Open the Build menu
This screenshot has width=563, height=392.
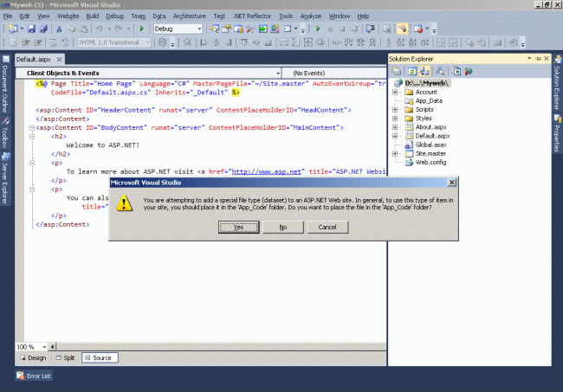(93, 16)
